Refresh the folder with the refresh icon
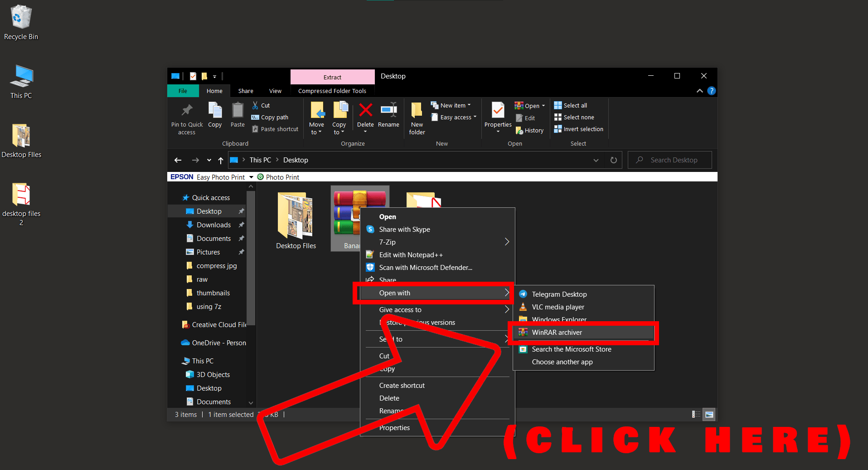Viewport: 868px width, 470px height. [x=613, y=160]
